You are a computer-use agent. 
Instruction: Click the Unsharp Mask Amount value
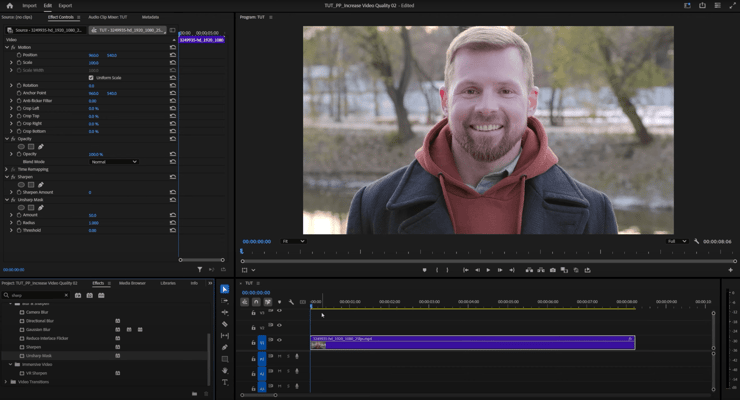click(92, 216)
